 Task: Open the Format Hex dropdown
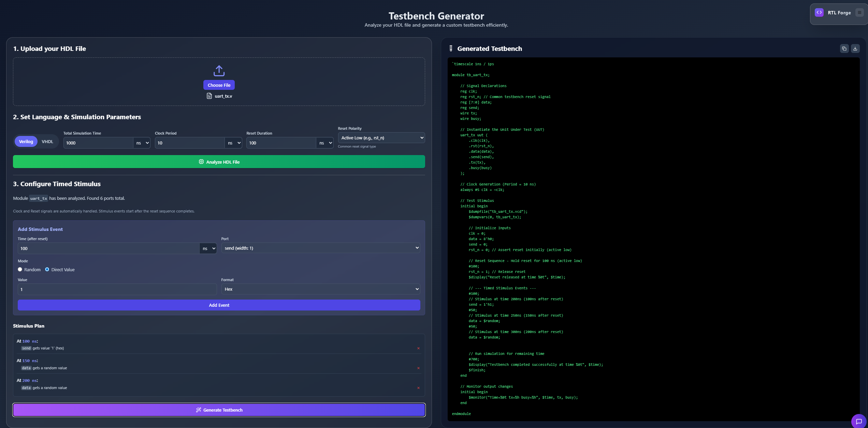(x=321, y=289)
